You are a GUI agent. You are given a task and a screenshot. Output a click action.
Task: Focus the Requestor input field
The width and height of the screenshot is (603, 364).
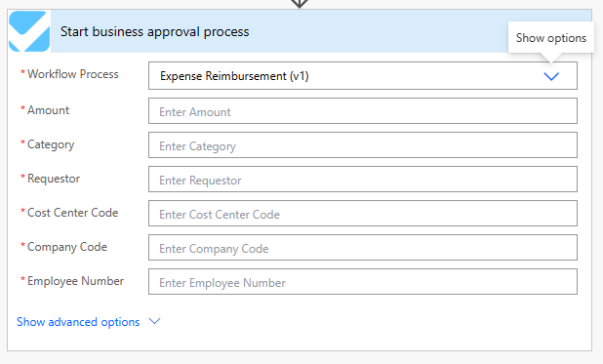(x=363, y=180)
